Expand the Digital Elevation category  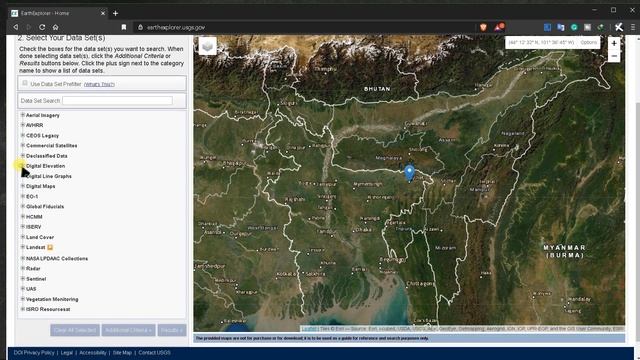click(x=23, y=166)
